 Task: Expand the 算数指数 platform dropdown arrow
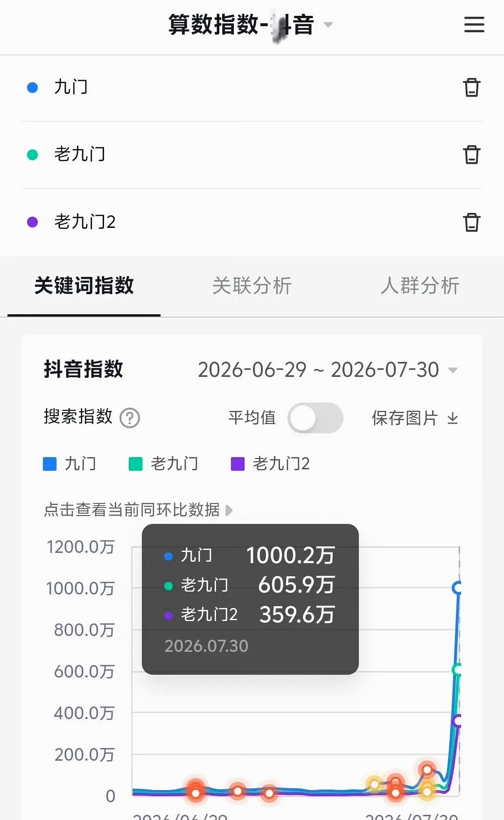pyautogui.click(x=329, y=25)
